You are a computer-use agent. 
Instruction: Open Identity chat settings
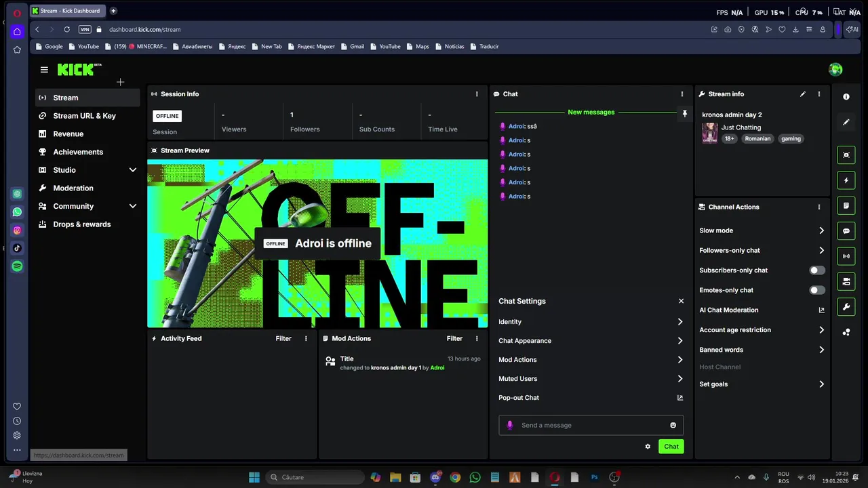(591, 322)
